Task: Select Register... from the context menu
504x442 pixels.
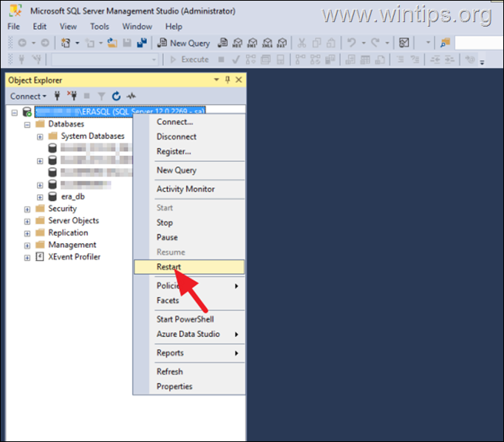Action: (x=189, y=152)
